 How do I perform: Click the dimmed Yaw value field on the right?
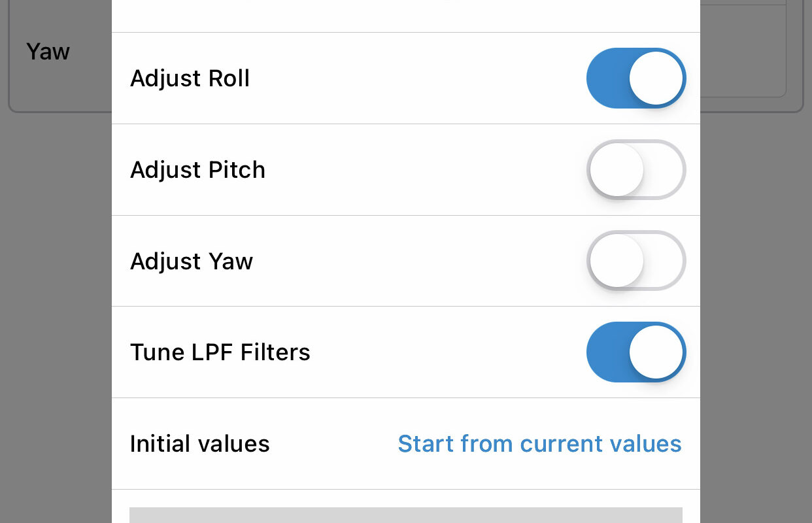[x=743, y=51]
